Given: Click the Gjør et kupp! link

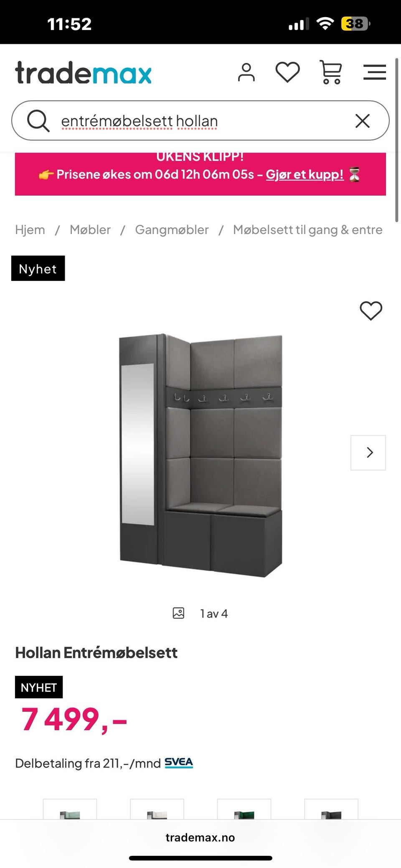Looking at the screenshot, I should (305, 174).
